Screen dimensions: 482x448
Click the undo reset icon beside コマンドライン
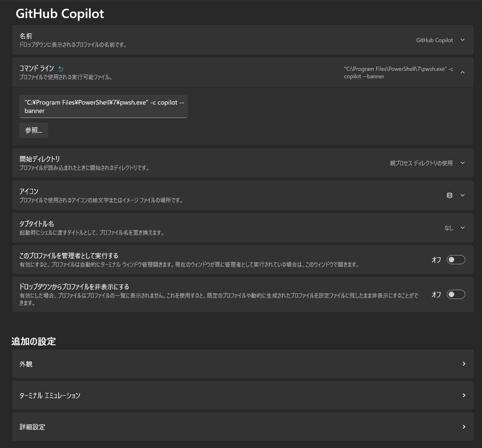tap(61, 68)
